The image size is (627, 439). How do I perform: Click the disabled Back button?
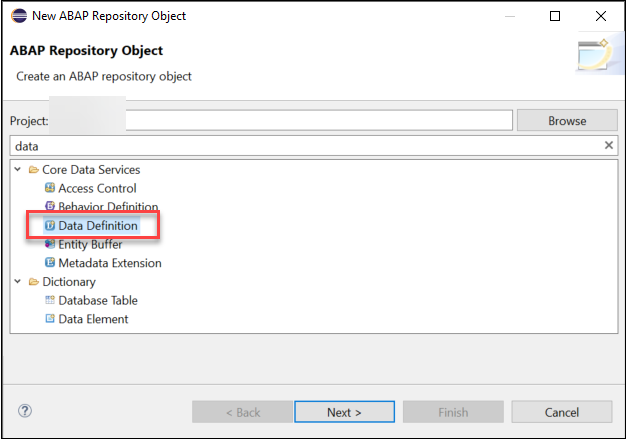coord(242,412)
